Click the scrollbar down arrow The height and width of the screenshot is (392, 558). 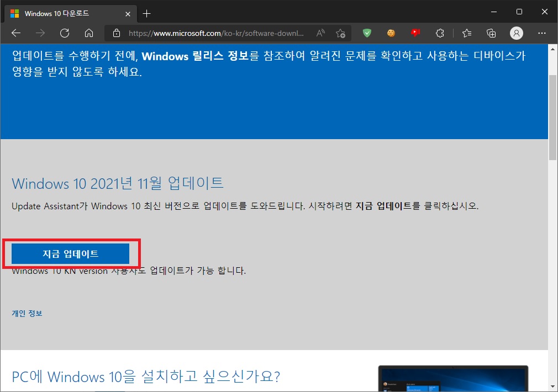point(552,386)
